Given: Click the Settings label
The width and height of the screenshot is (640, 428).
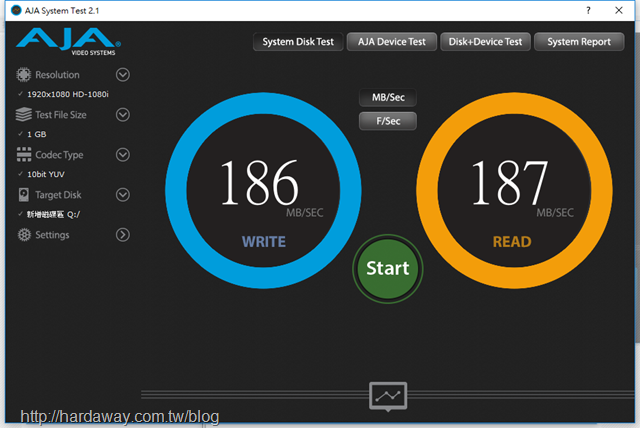Looking at the screenshot, I should pyautogui.click(x=52, y=235).
